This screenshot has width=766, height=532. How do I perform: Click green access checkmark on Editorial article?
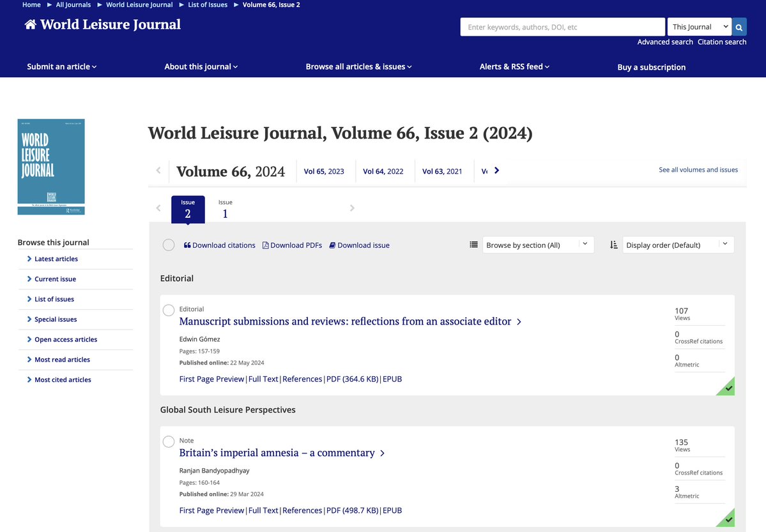[728, 388]
